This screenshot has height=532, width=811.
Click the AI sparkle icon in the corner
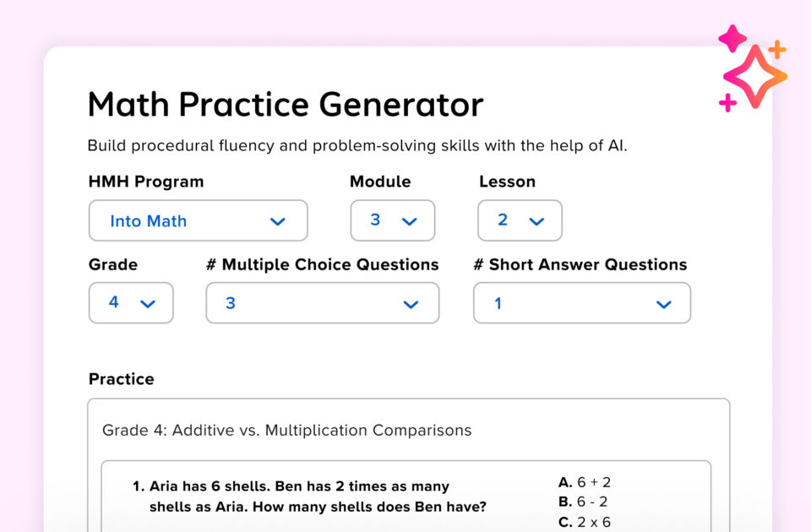pos(754,76)
